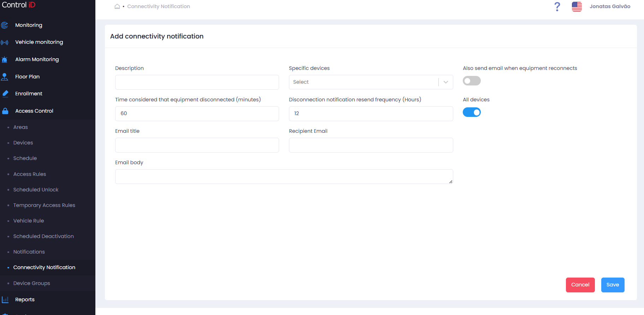Click the Floor Plan person icon
This screenshot has height=315, width=644.
pos(5,77)
